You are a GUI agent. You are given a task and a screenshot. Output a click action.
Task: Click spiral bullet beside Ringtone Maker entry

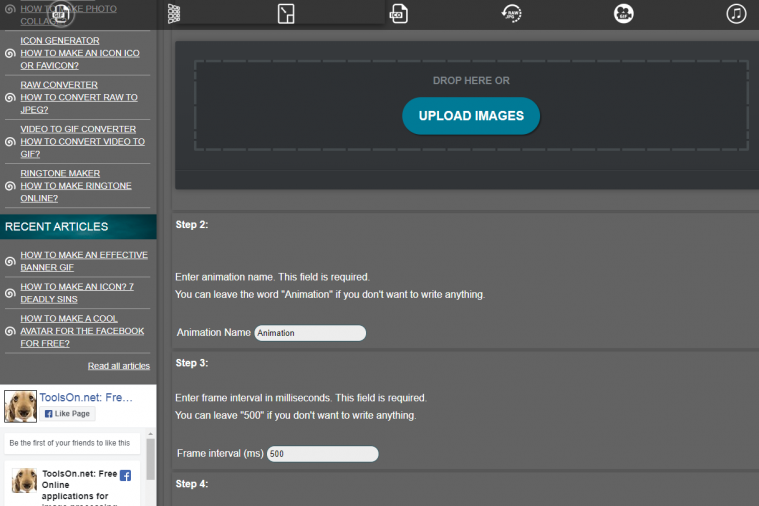tap(10, 186)
